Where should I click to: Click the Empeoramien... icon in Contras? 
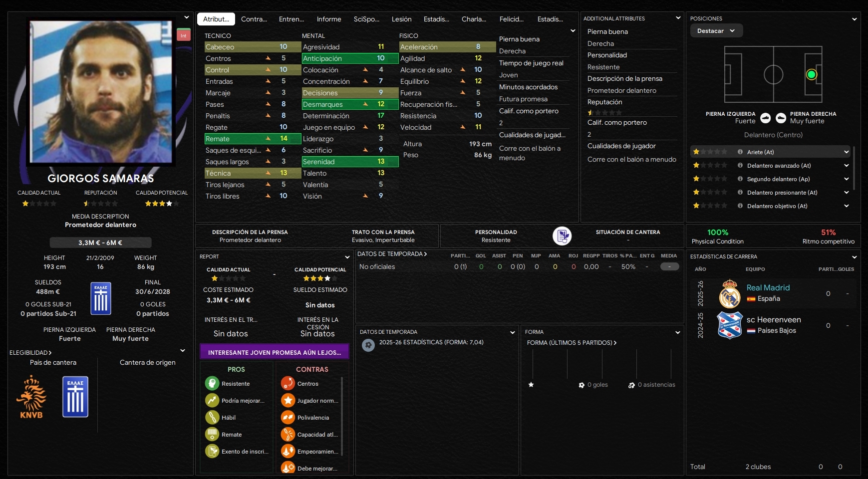point(288,451)
